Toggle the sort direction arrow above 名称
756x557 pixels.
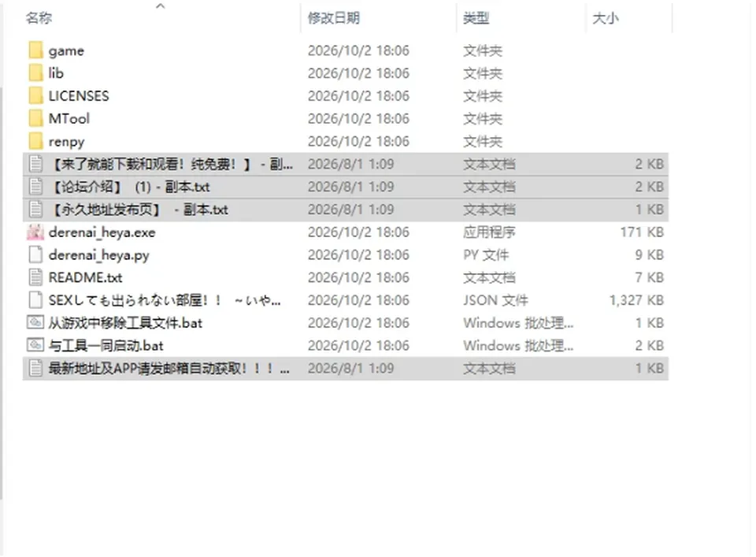pyautogui.click(x=161, y=6)
